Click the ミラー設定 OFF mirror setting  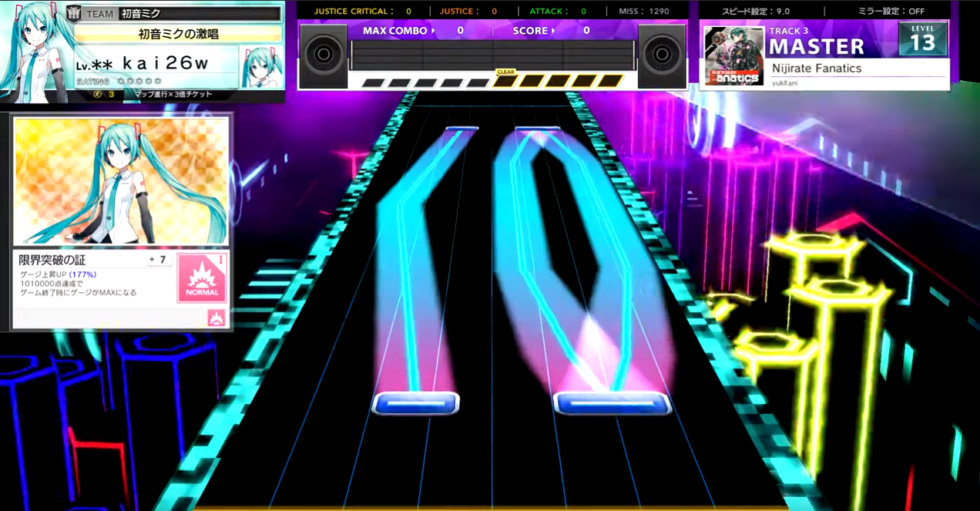click(891, 12)
